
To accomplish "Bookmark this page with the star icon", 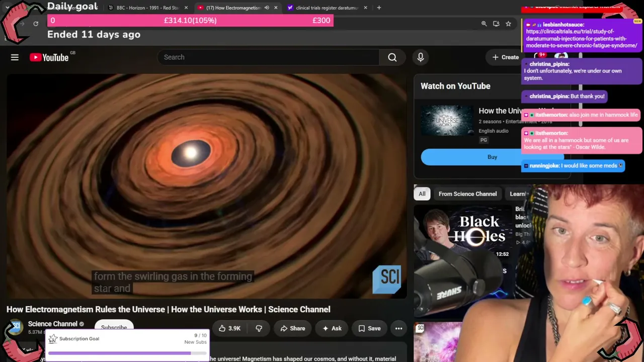I will (508, 24).
